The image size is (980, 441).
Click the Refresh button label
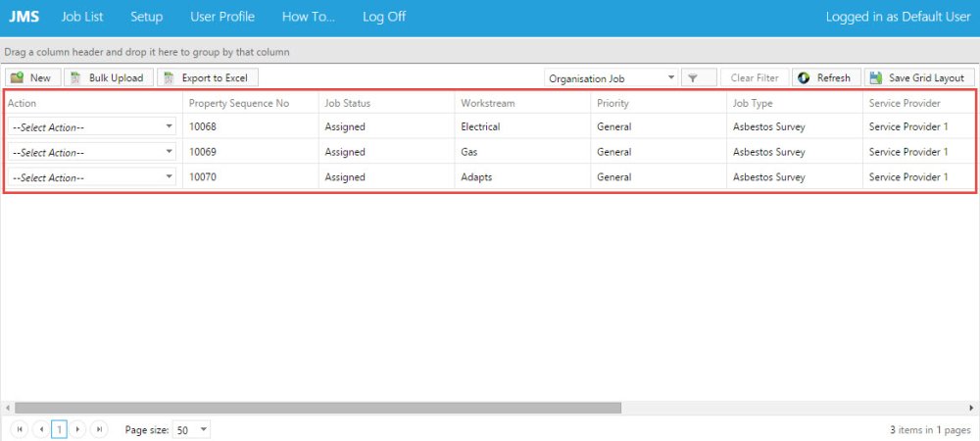tap(834, 78)
